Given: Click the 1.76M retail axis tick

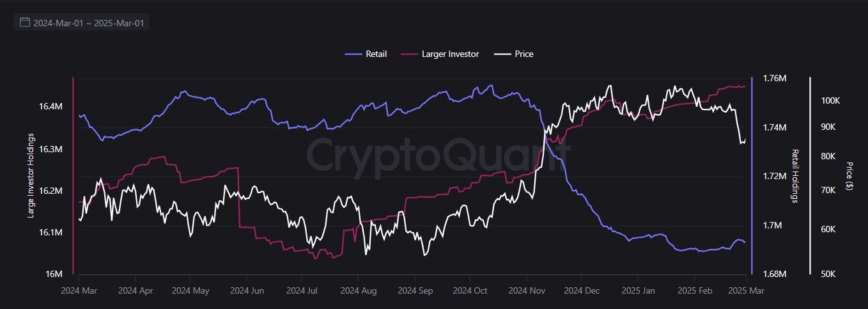Looking at the screenshot, I should click(775, 78).
